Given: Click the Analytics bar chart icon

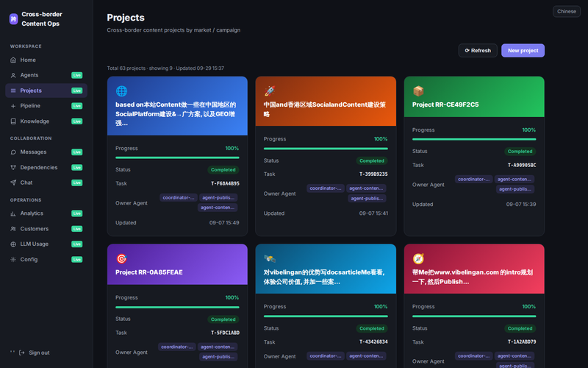Looking at the screenshot, I should click(x=13, y=213).
